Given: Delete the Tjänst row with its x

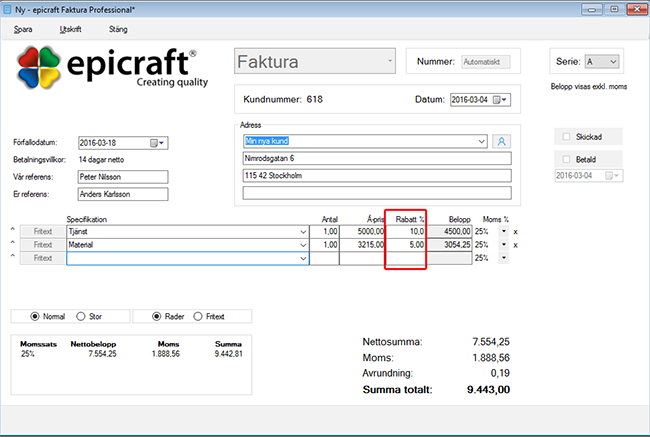Looking at the screenshot, I should pos(515,232).
